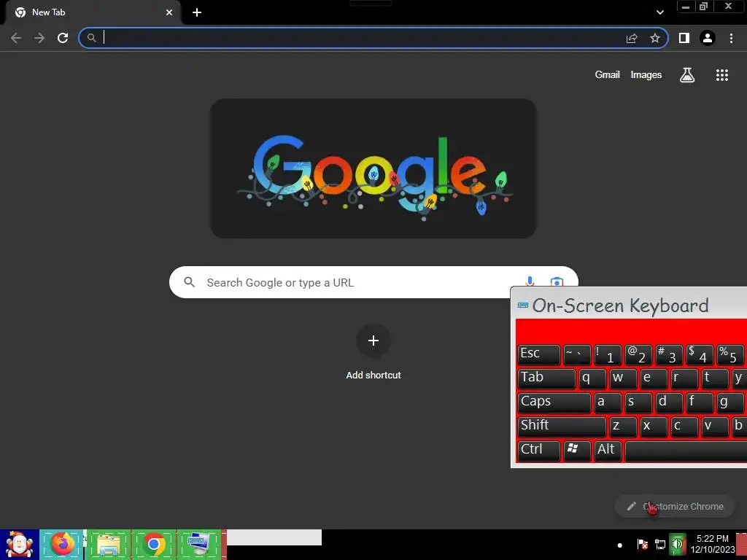This screenshot has width=747, height=560.
Task: Tap the r key on On-Screen Keyboard
Action: point(684,378)
